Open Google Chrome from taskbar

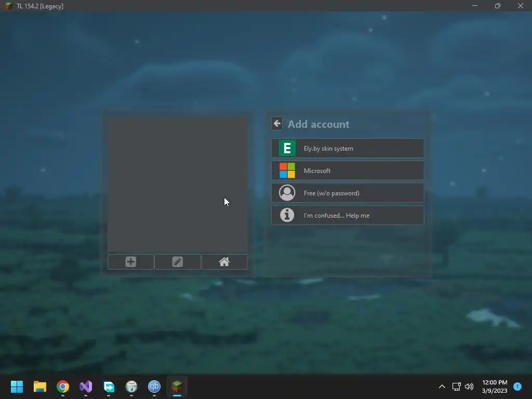(63, 387)
